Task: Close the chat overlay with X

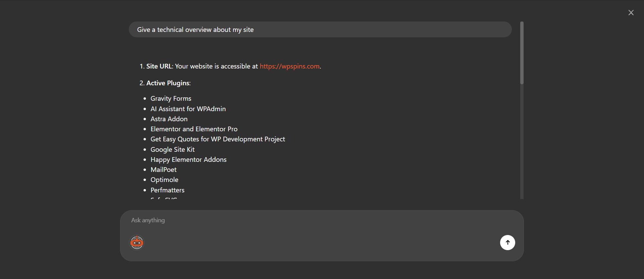Action: point(631,13)
